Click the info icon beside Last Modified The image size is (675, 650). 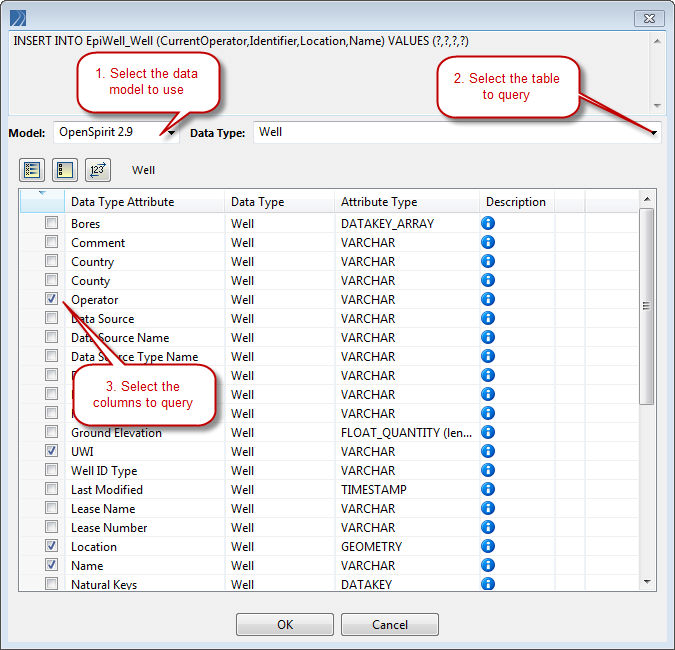(488, 490)
